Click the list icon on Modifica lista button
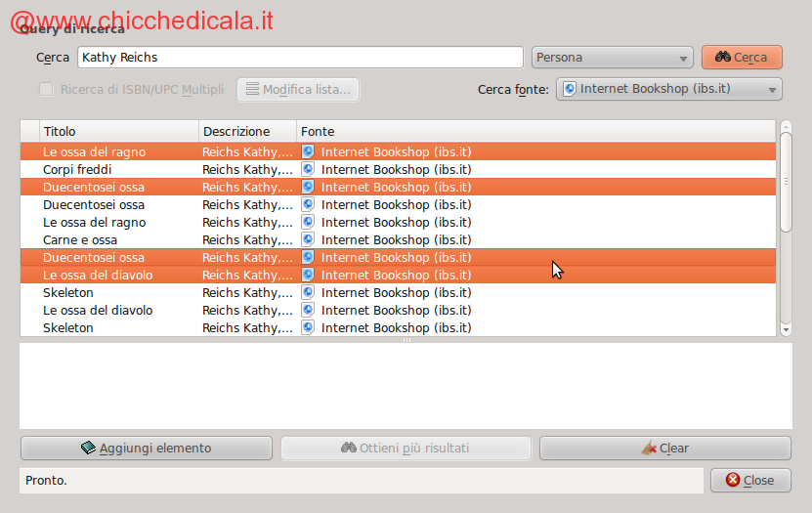Screen dimensions: 812x513 pos(252,90)
